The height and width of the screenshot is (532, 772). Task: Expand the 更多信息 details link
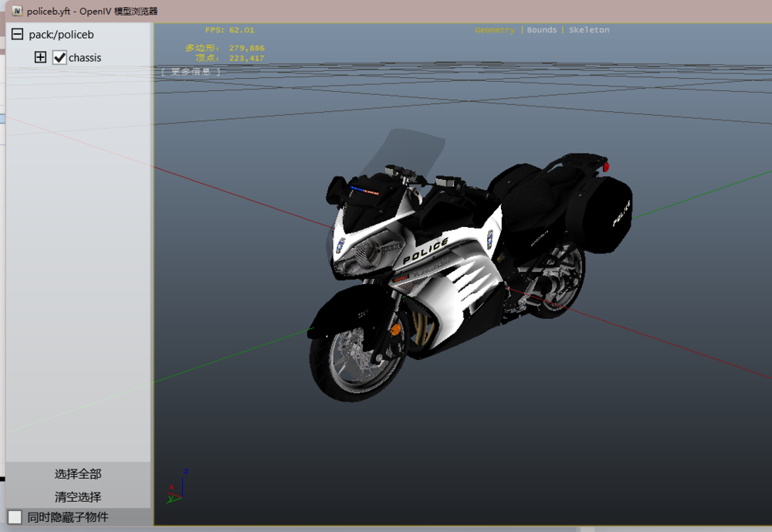(x=191, y=71)
